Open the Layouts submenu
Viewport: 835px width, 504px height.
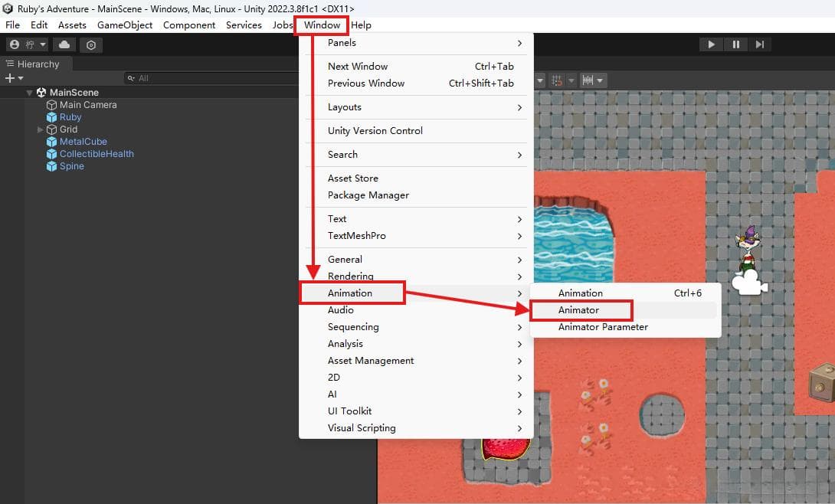click(x=416, y=107)
